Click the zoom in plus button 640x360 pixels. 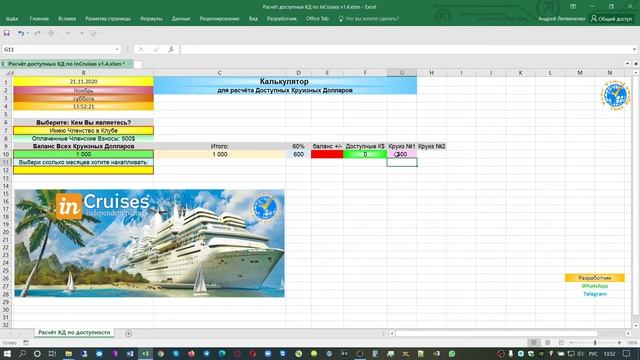(619, 342)
